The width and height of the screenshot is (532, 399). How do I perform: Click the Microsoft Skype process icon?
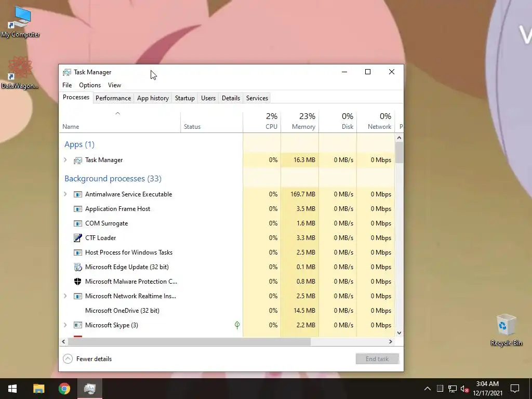pos(78,325)
